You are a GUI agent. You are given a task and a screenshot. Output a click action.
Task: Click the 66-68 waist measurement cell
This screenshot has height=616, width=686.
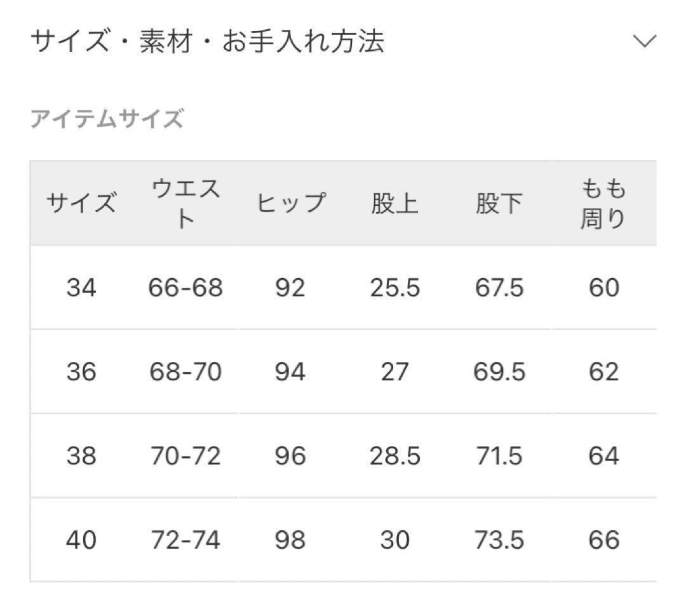pyautogui.click(x=184, y=287)
